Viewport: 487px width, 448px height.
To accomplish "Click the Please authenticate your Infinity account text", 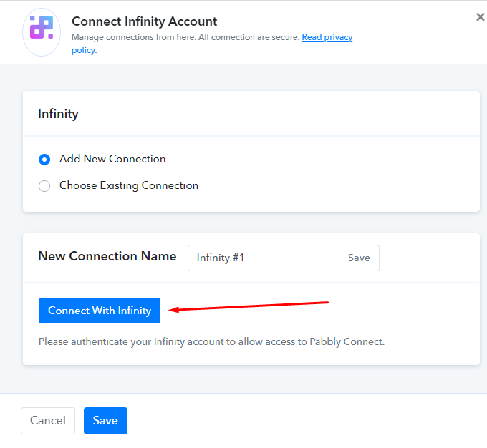I will [211, 342].
